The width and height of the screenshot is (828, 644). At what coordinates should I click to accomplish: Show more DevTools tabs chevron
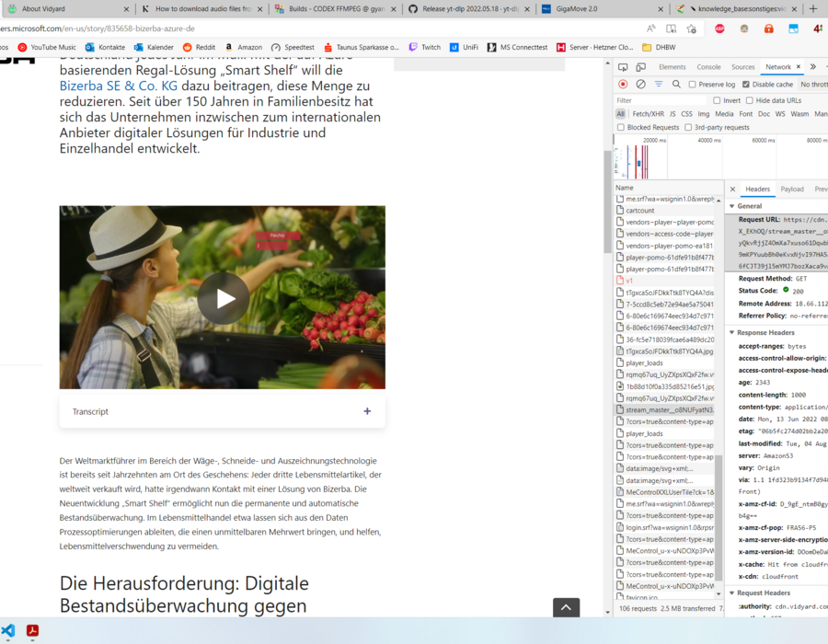click(813, 67)
